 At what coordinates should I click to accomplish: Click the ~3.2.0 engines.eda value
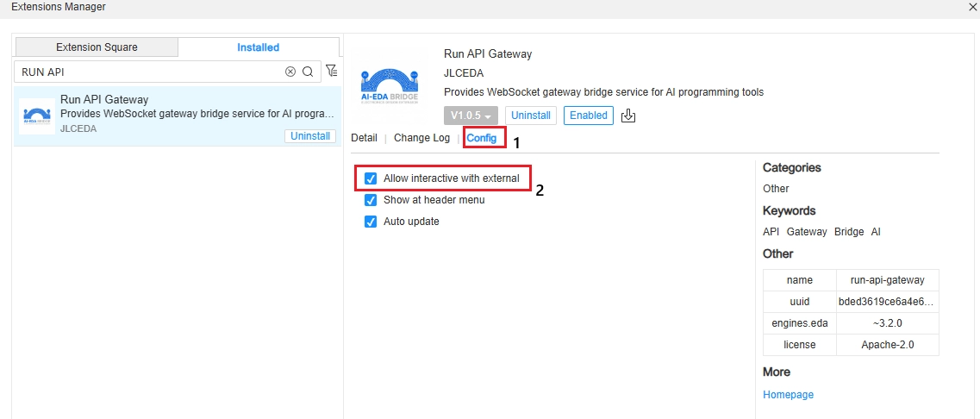point(888,322)
